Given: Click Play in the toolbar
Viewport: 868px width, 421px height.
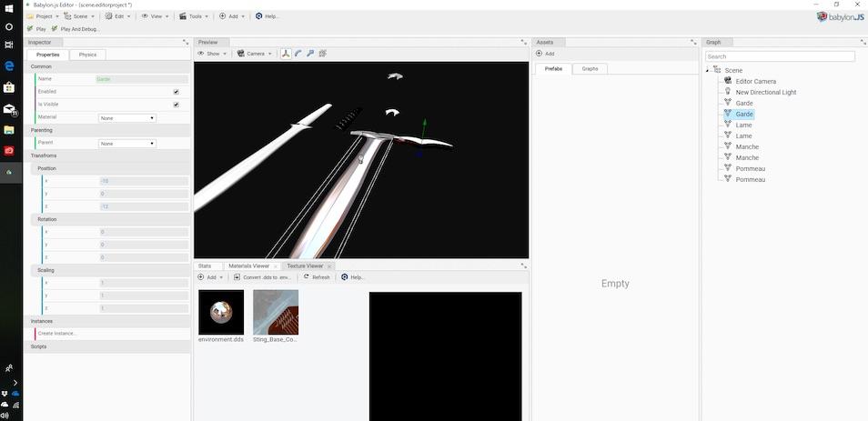Looking at the screenshot, I should click(36, 29).
